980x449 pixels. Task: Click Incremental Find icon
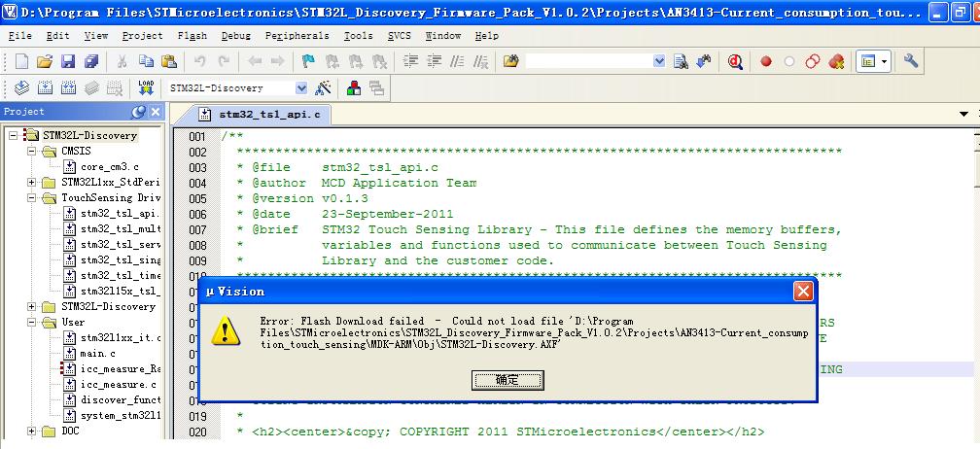pyautogui.click(x=704, y=61)
